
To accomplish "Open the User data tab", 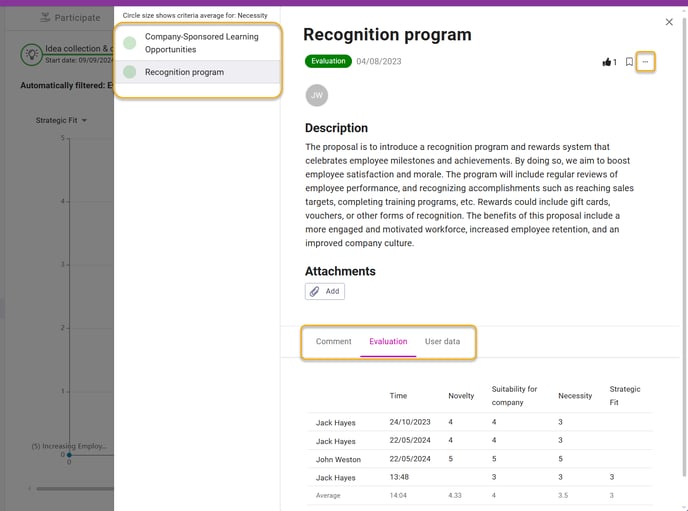I will point(442,341).
